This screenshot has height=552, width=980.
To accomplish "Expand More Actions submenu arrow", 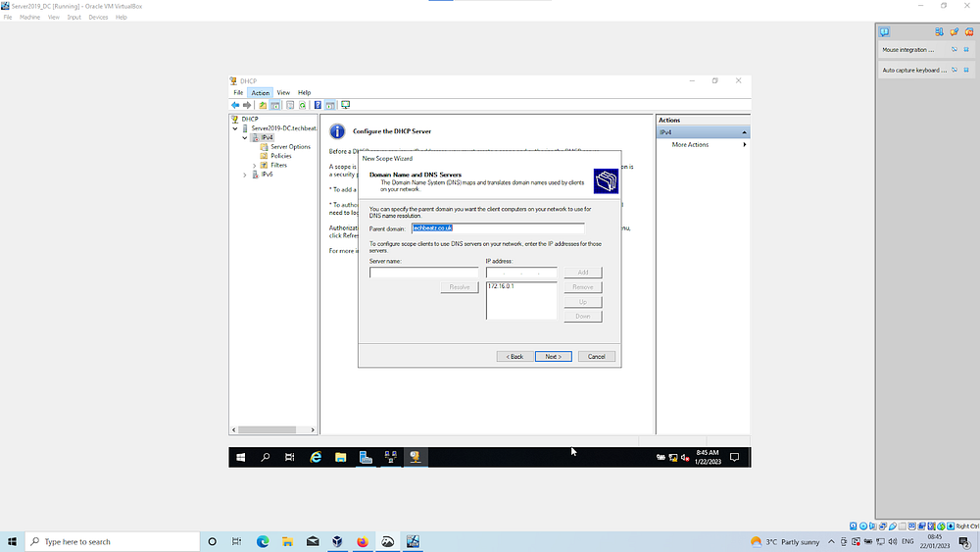I will [745, 145].
